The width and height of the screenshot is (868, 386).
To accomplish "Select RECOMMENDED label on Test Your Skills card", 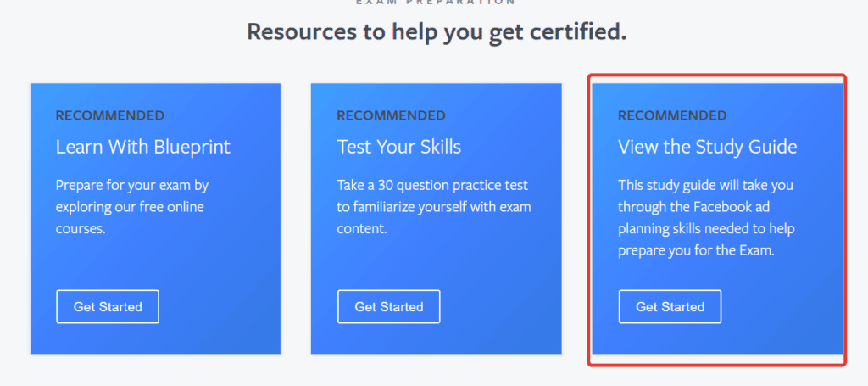I will pos(391,115).
